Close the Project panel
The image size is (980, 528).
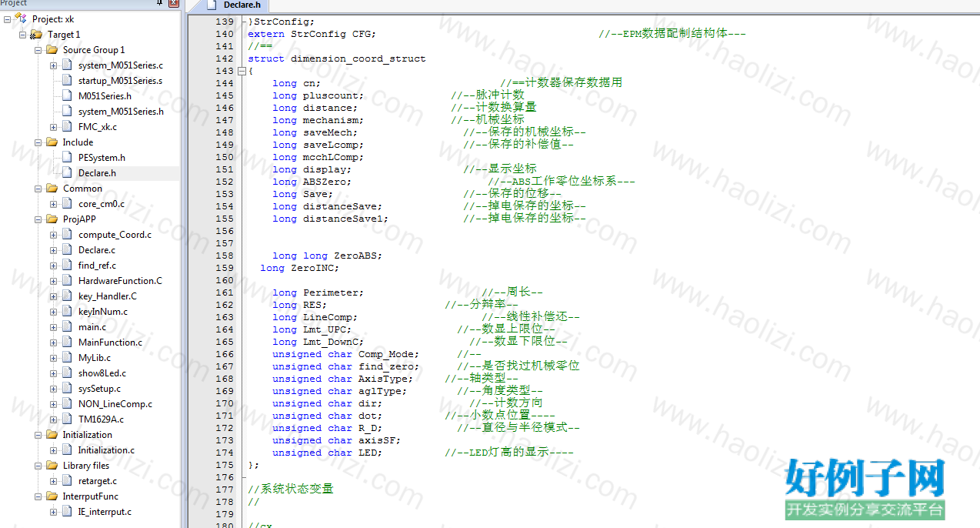pos(173,3)
